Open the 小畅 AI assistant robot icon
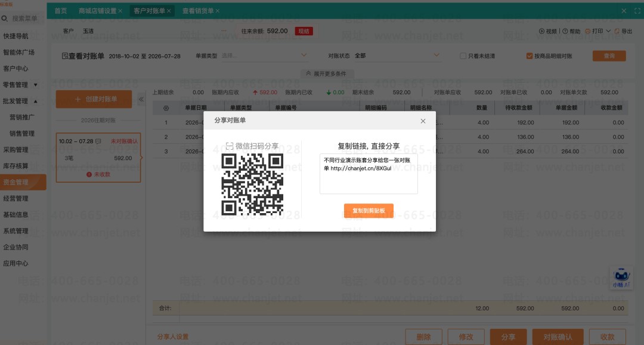The image size is (644, 345). 621,278
